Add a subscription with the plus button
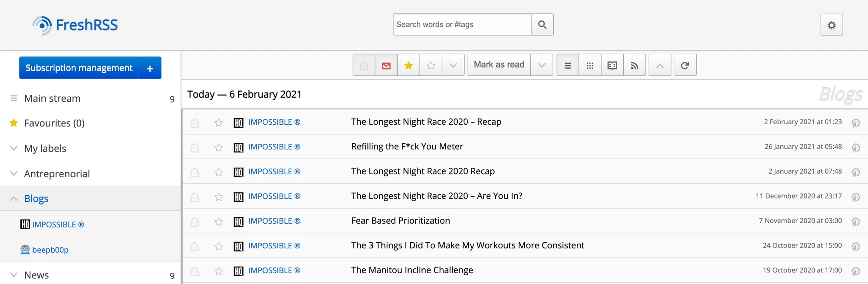Image resolution: width=868 pixels, height=284 pixels. click(150, 68)
